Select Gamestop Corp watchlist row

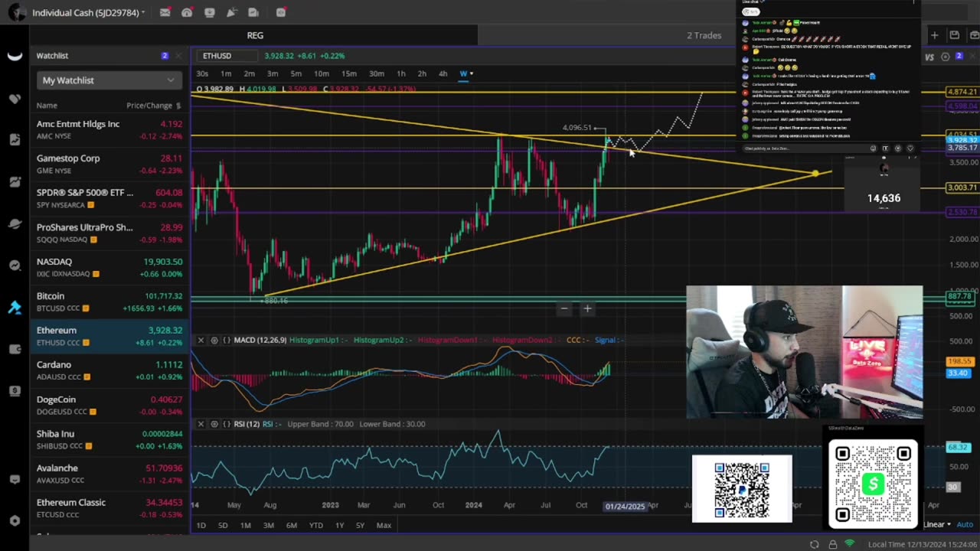click(x=108, y=165)
